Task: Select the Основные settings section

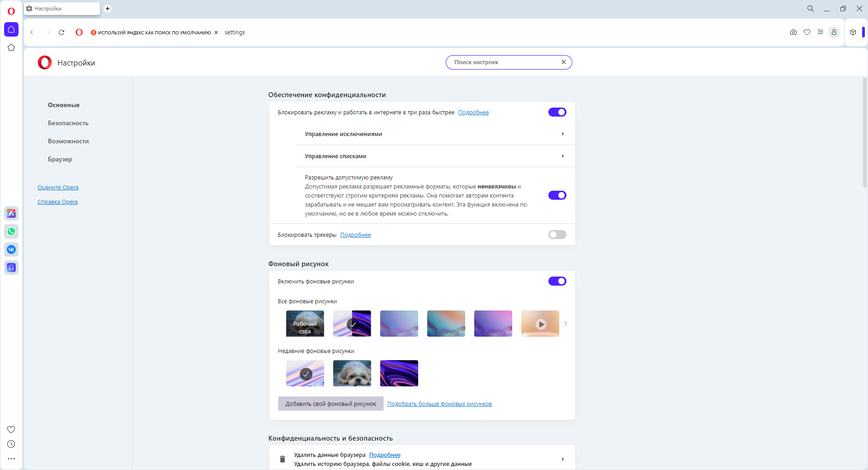Action: [64, 105]
